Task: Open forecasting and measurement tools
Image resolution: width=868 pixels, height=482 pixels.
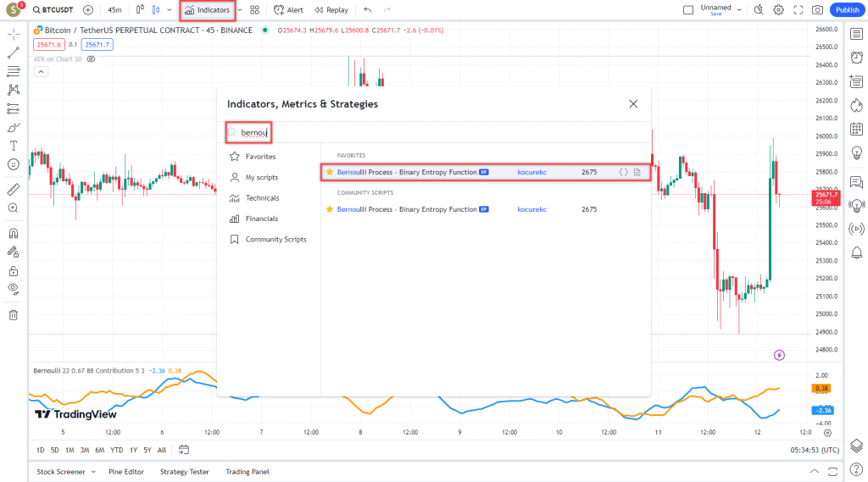Action: [x=14, y=108]
